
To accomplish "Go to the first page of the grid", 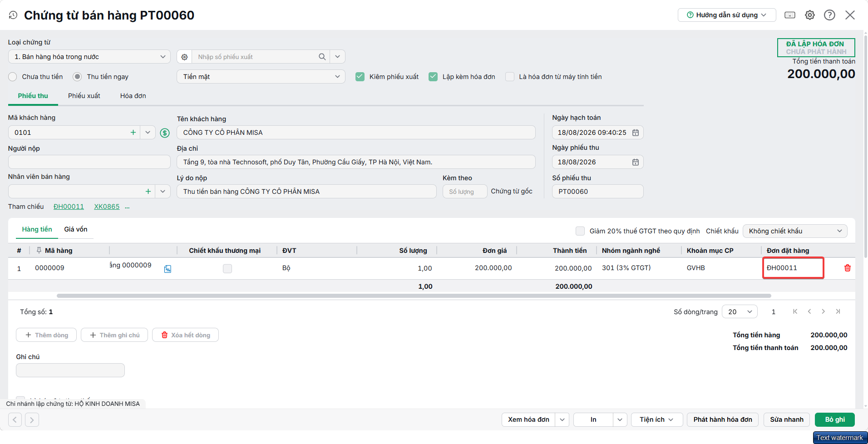I will pos(795,311).
